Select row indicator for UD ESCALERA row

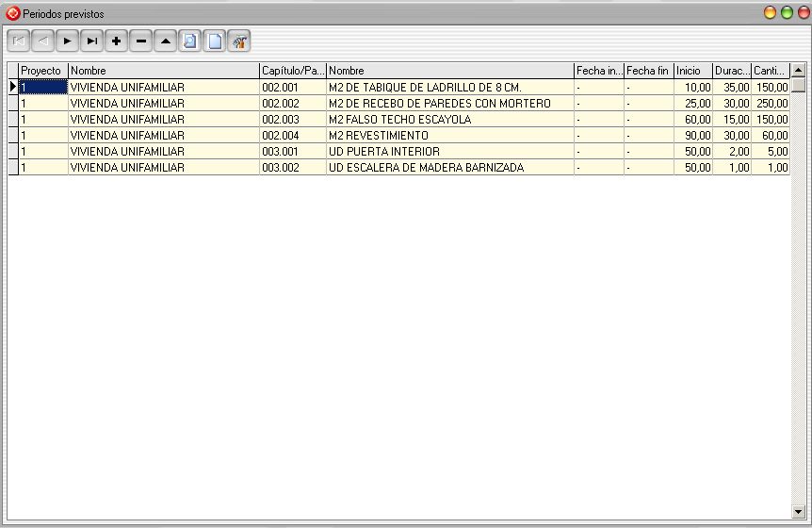pos(13,168)
